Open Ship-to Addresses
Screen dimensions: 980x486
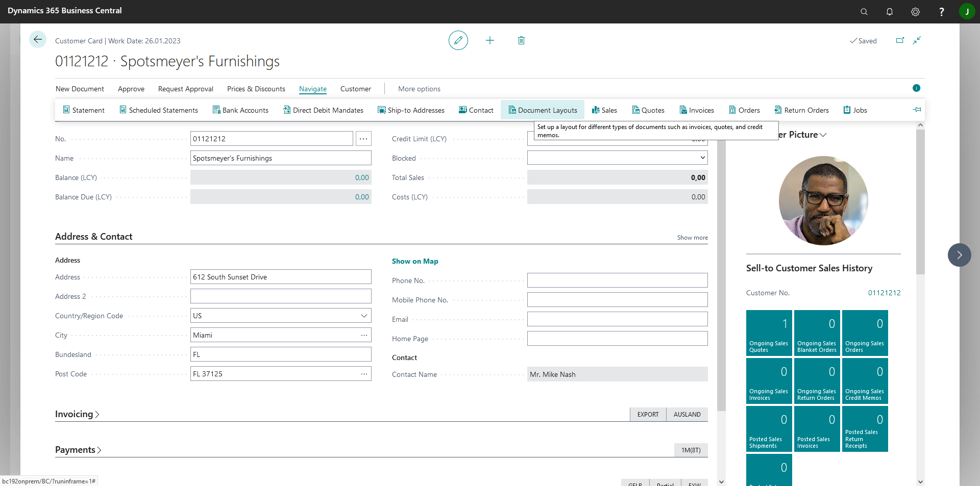(411, 110)
